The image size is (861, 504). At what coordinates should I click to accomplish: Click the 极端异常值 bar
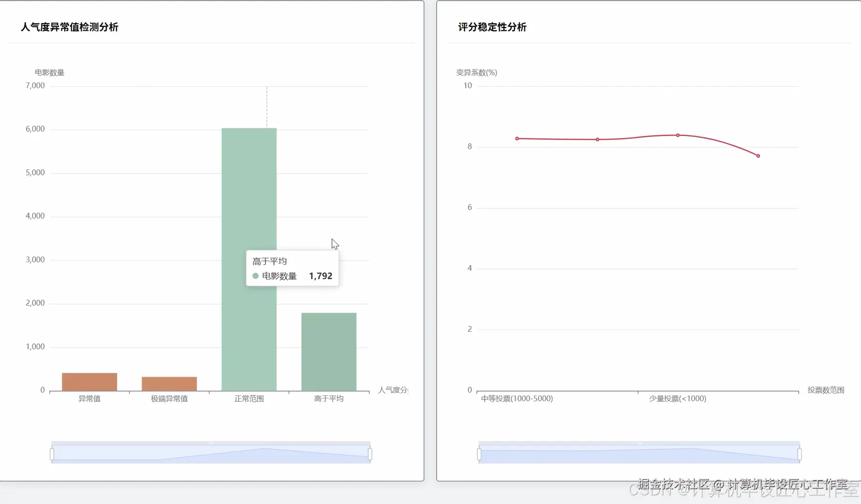(168, 382)
